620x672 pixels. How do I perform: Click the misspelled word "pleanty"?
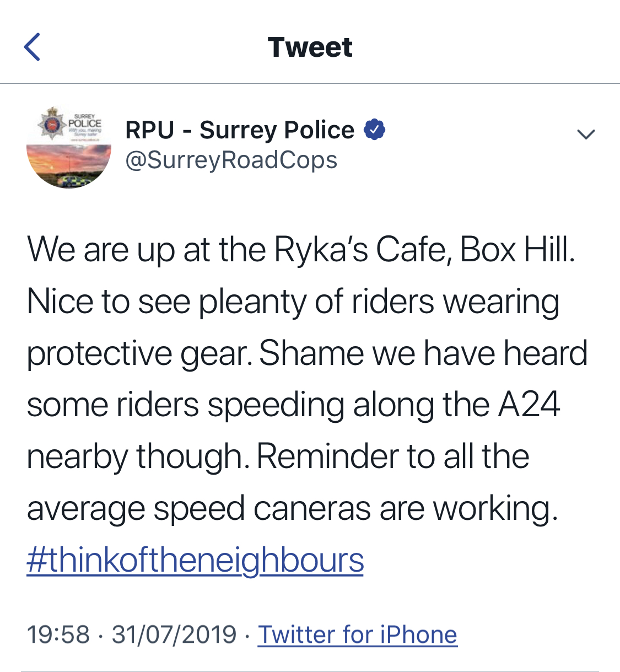pos(251,302)
